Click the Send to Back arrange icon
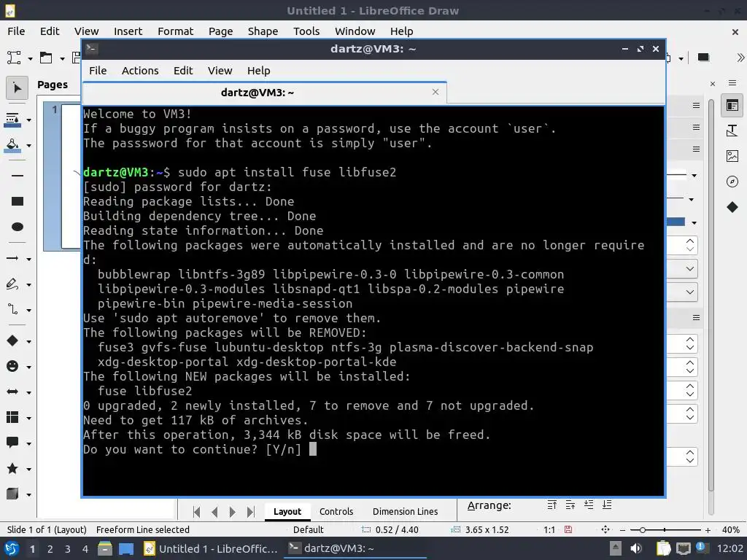Screen dimensions: 747x560 [607, 505]
